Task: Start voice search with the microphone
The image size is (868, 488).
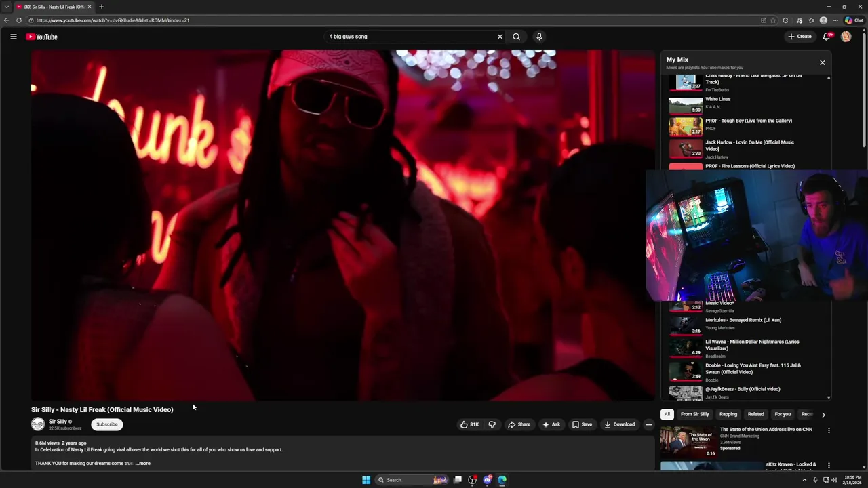Action: [x=539, y=37]
